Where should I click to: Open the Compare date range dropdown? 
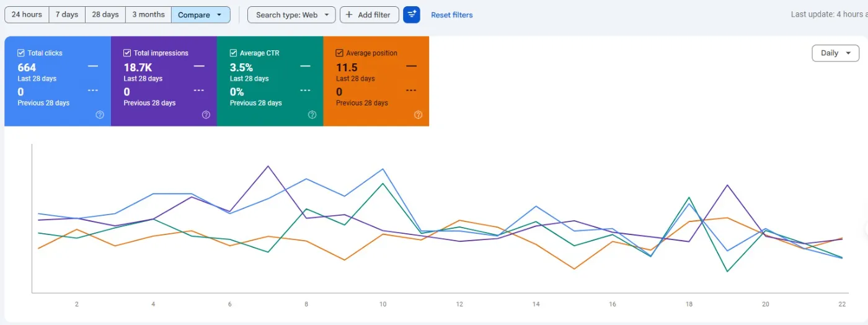200,15
